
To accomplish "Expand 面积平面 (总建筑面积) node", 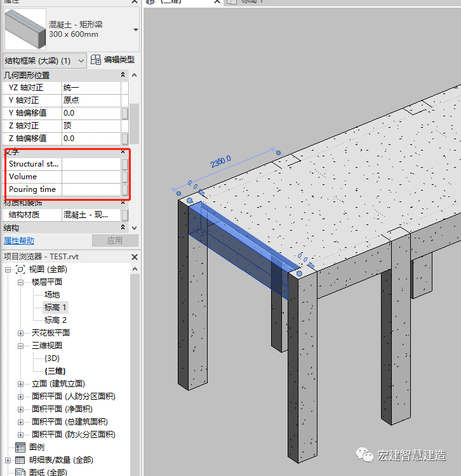I will [20, 423].
